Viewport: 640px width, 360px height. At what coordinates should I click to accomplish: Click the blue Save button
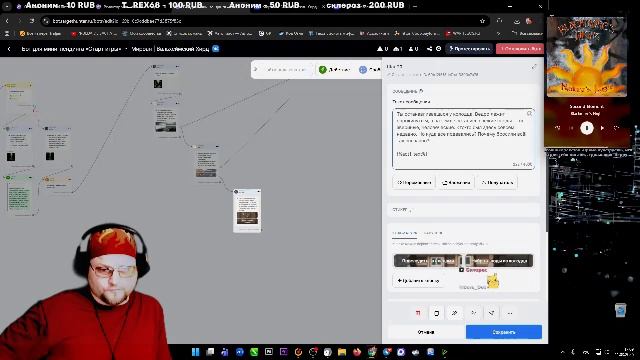504,332
